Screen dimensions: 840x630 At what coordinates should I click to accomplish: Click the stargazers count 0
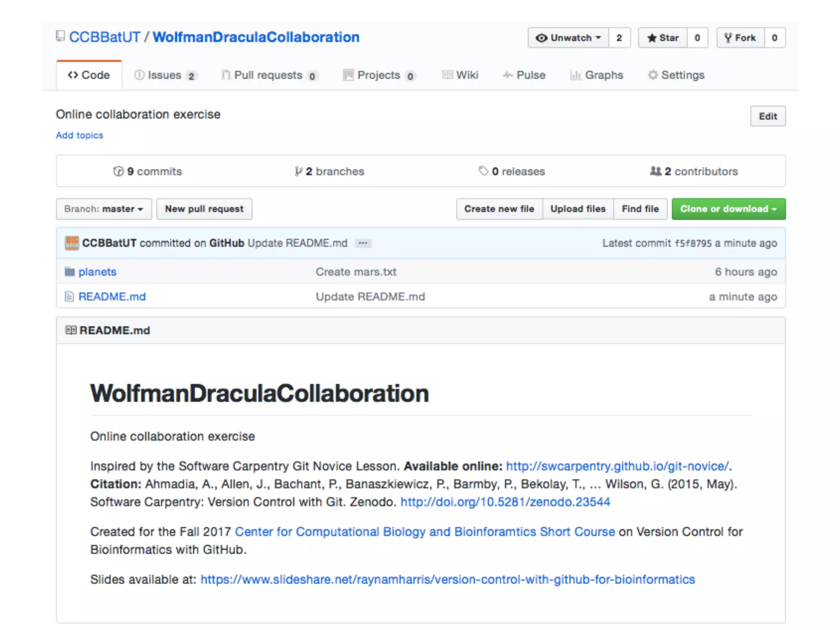click(697, 38)
